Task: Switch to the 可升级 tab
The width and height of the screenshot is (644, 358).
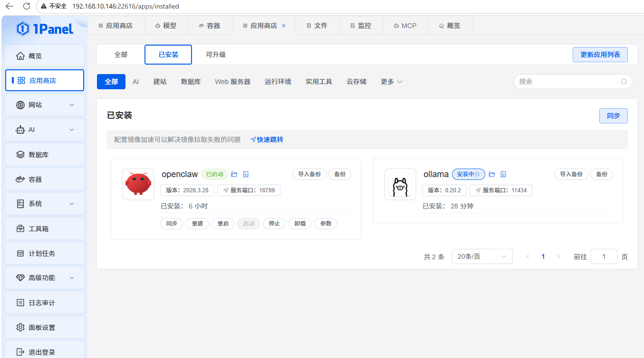Action: (x=216, y=55)
